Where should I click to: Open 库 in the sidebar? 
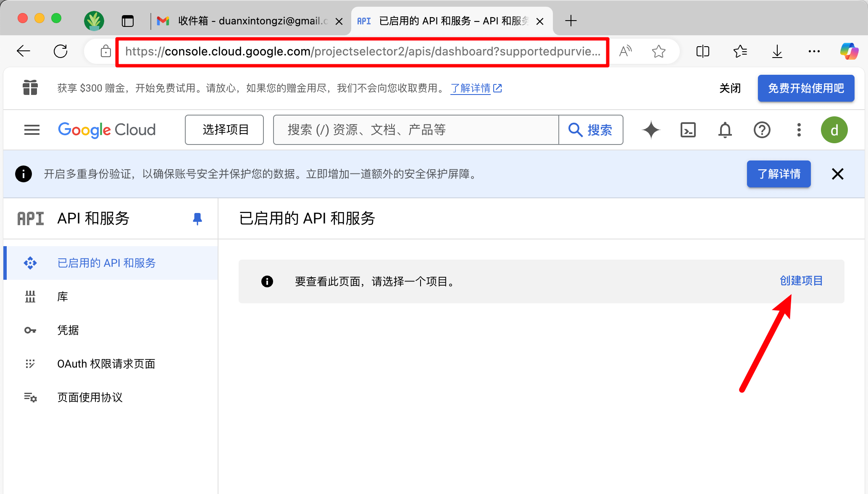[x=63, y=297]
